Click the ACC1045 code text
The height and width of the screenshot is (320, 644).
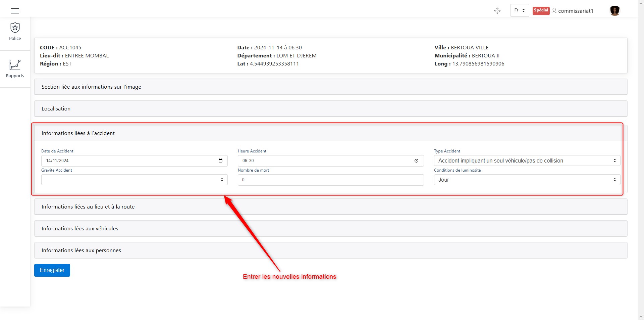coord(70,47)
